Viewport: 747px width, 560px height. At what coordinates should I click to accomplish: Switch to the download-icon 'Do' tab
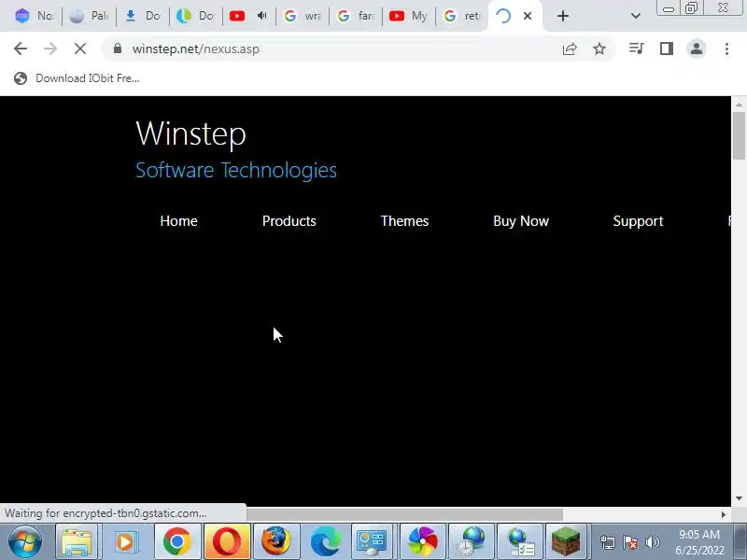tap(143, 16)
